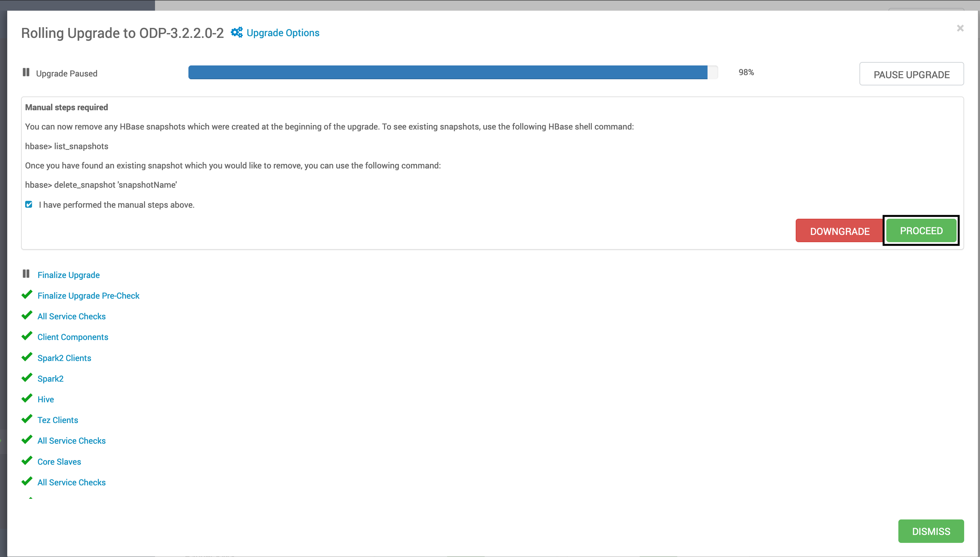Click the checkmark next to Client Components
This screenshot has width=980, height=557.
coord(27,336)
